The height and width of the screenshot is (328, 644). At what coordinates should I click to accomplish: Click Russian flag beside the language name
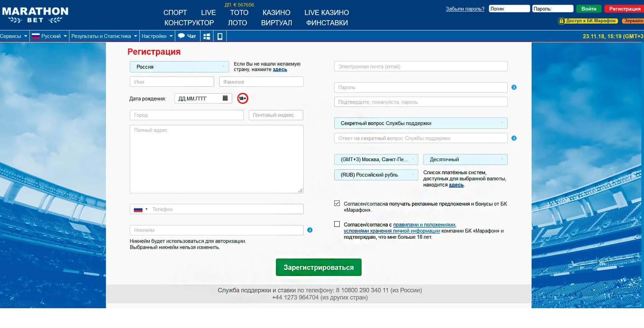pos(36,36)
